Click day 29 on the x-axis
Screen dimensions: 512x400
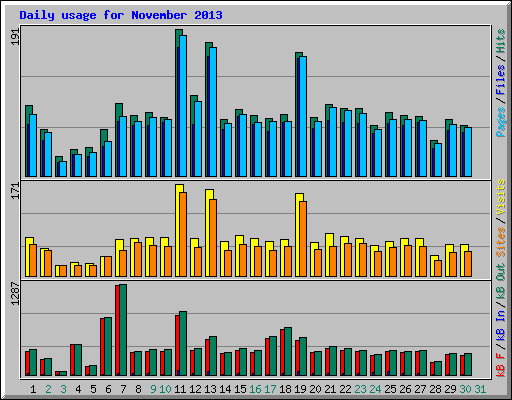450,389
